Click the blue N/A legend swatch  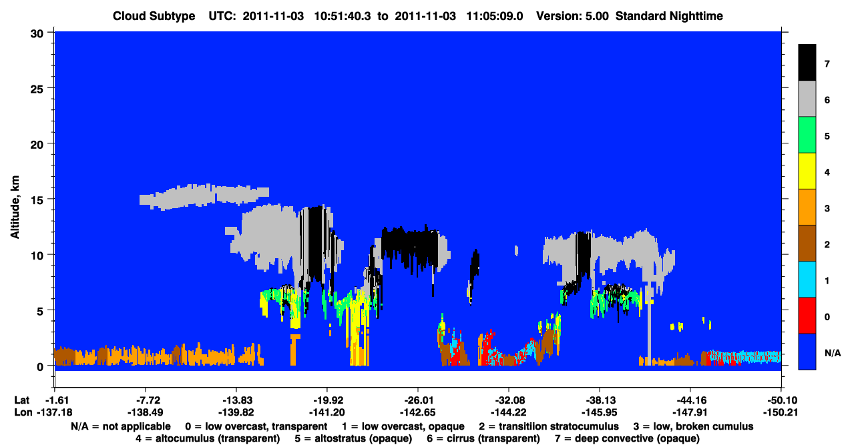(807, 352)
